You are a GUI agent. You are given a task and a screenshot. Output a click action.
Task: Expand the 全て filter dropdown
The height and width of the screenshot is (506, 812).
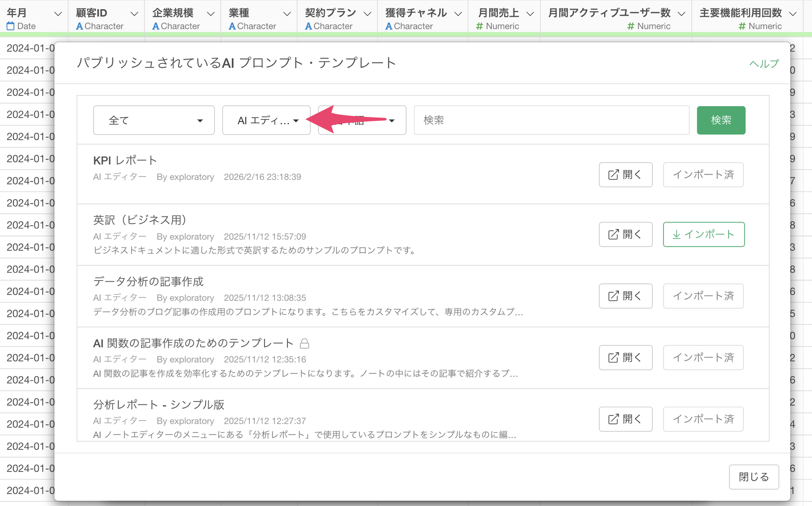coord(153,120)
